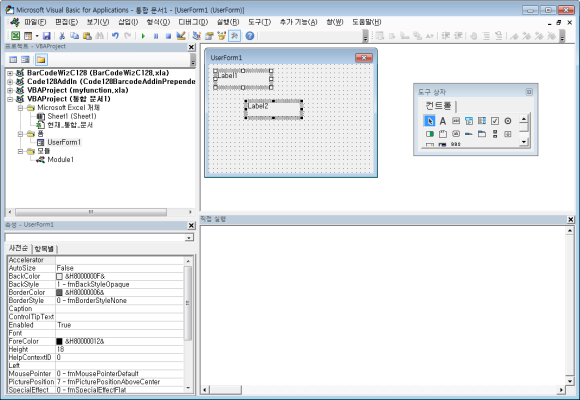Viewport: 580px width, 400px height.
Task: Close the 프로젝트 - VBAProject panel
Action: pyautogui.click(x=191, y=47)
